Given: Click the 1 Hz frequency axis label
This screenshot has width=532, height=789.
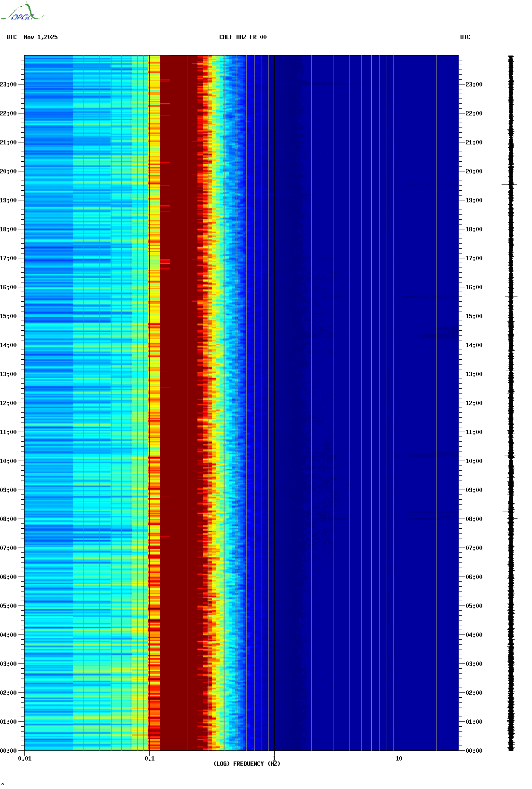Looking at the screenshot, I should (x=274, y=758).
